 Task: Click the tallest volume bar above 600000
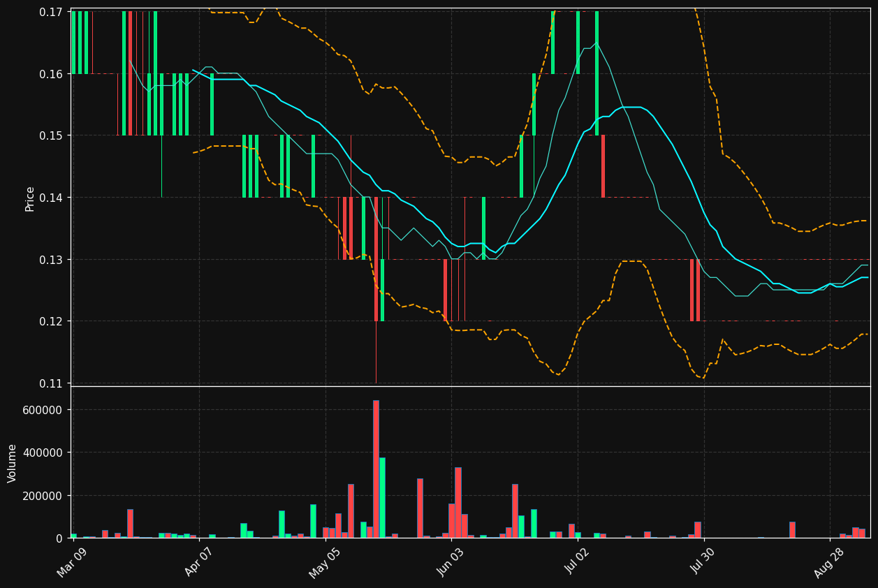(x=376, y=469)
